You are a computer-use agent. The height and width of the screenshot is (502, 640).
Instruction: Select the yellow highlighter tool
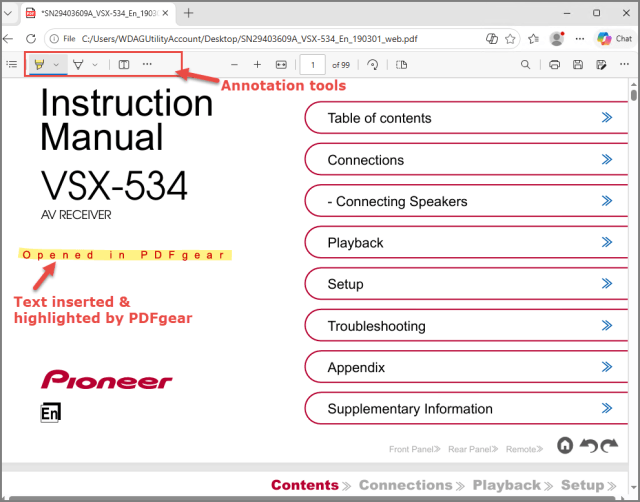point(39,64)
